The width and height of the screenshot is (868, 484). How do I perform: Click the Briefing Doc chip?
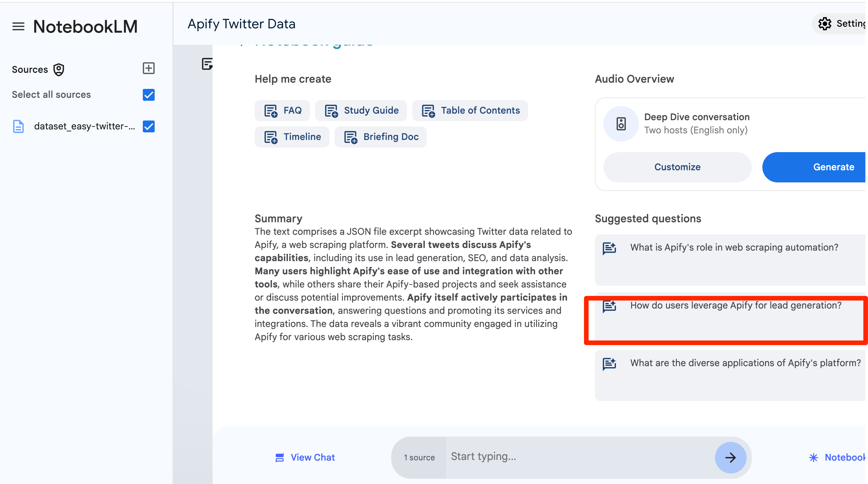381,137
